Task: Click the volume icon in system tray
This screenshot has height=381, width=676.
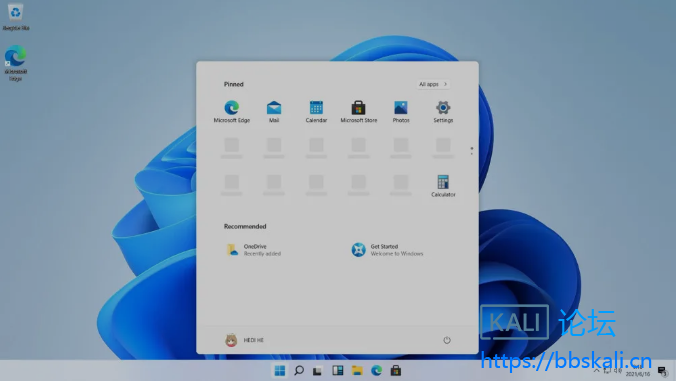Action: [x=617, y=370]
